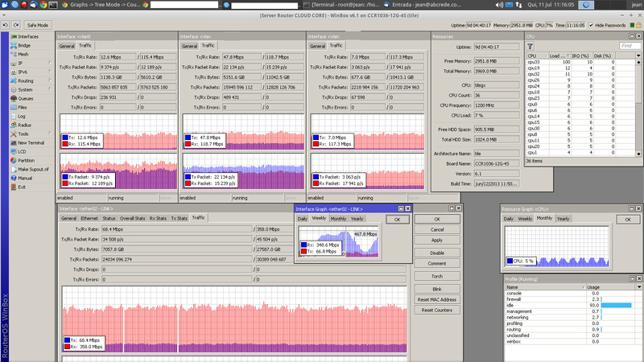
Task: Toggle the Hide Passwords checkbox
Action: tap(592, 26)
